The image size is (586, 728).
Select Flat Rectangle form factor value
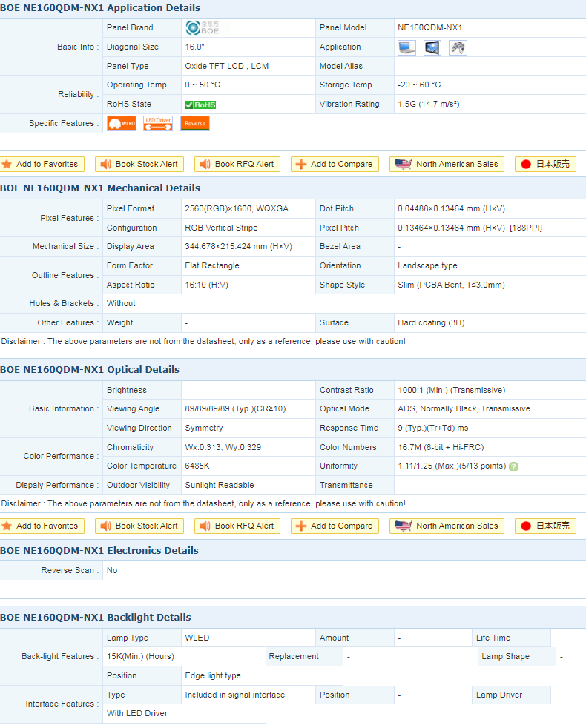click(212, 265)
